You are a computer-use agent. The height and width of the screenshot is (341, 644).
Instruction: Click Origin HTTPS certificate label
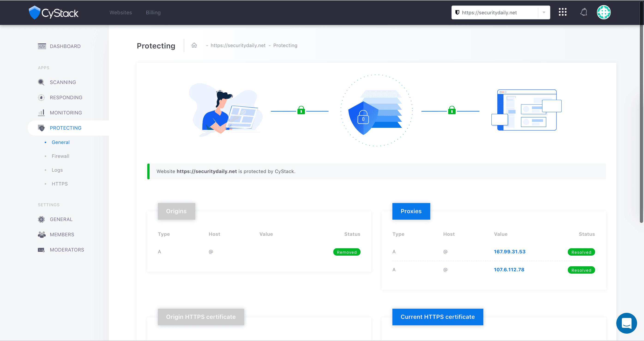tap(201, 317)
